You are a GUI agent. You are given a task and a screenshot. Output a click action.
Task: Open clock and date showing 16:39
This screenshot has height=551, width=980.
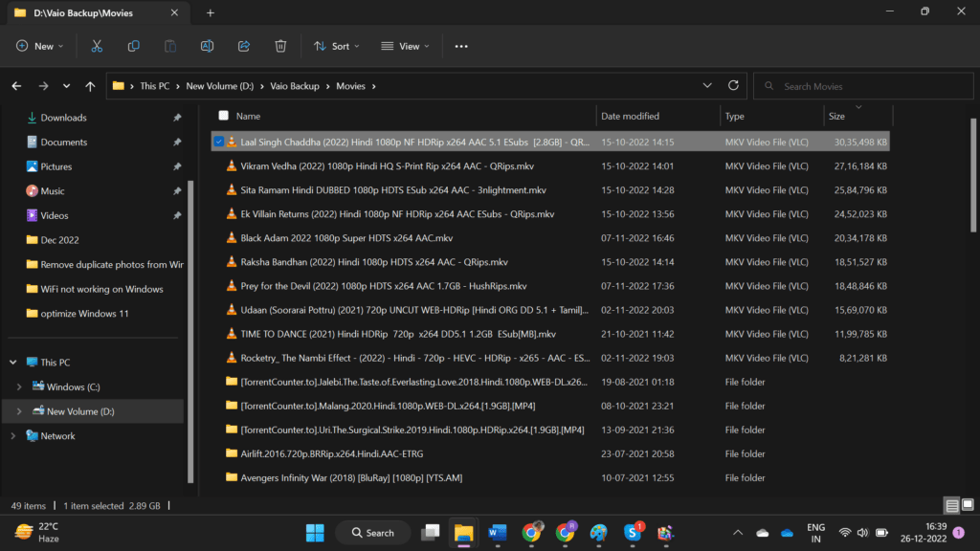pyautogui.click(x=924, y=533)
